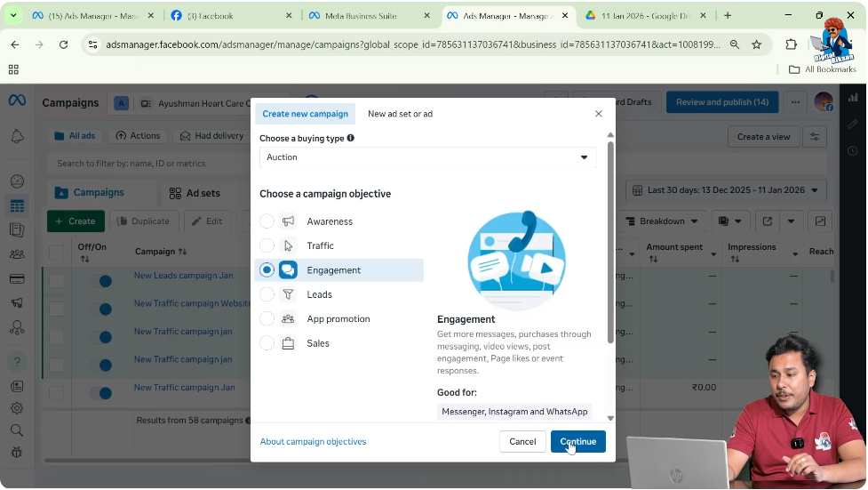Open Search magnifier icon in sidebar
This screenshot has height=490, width=868.
[17, 430]
